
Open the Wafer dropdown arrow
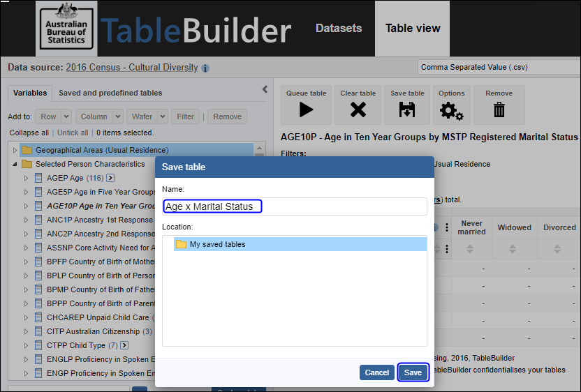(x=163, y=116)
